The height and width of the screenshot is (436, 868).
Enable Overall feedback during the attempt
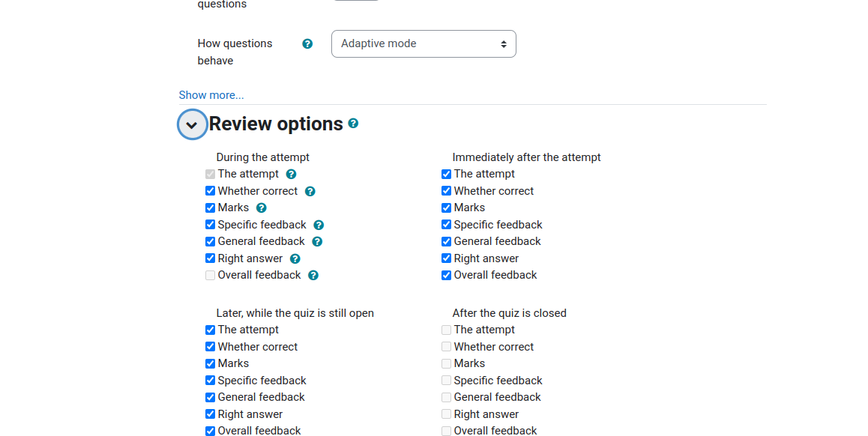(211, 276)
